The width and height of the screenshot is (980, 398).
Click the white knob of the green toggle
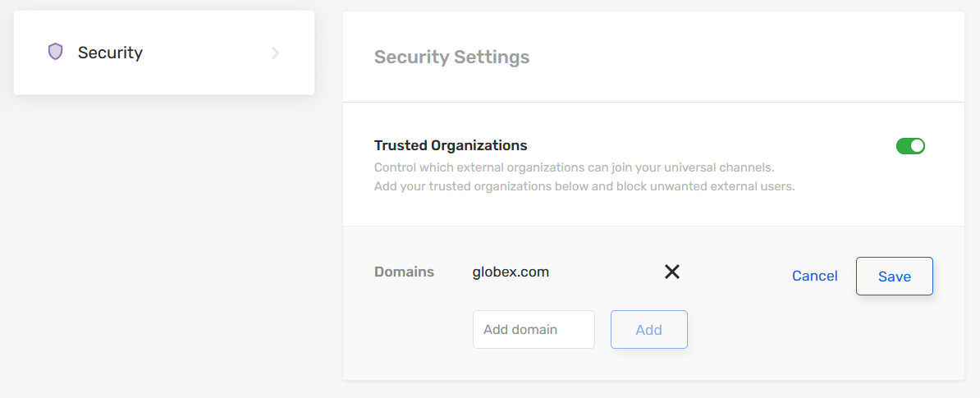click(918, 146)
